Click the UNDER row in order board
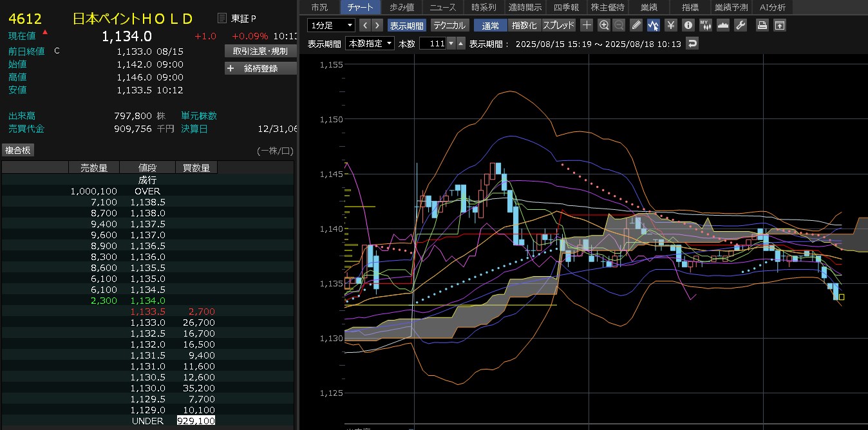This screenshot has height=430, width=868. coord(147,421)
